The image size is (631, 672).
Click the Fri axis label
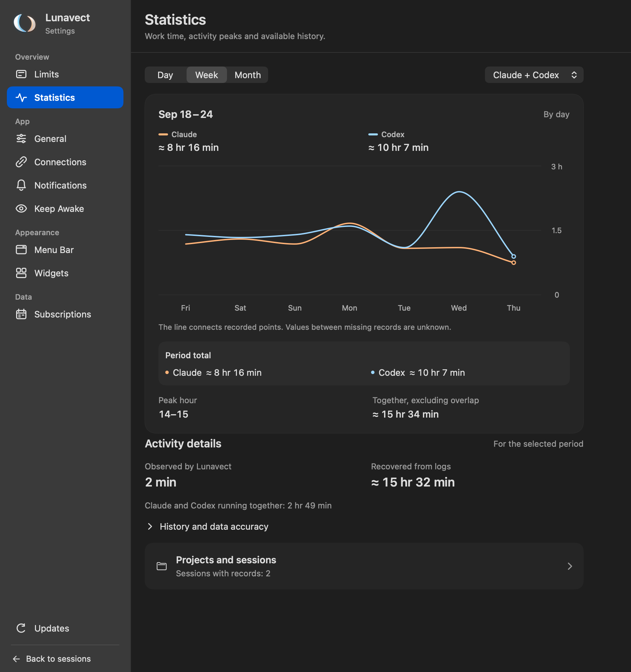[x=186, y=308]
